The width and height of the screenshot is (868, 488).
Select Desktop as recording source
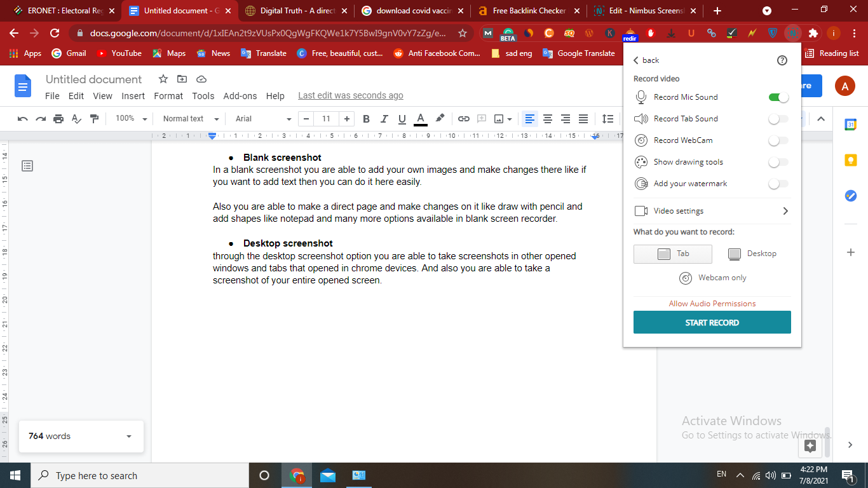tap(752, 254)
